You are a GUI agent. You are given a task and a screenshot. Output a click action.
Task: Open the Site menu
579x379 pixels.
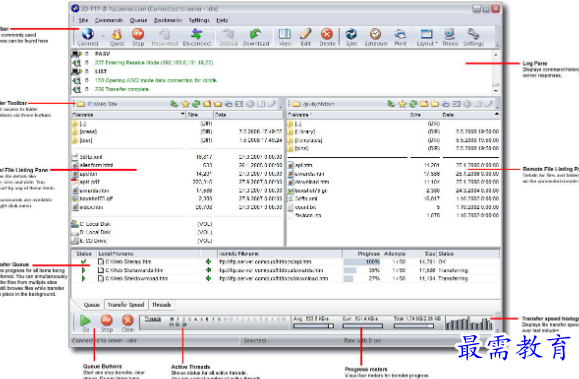coord(83,20)
